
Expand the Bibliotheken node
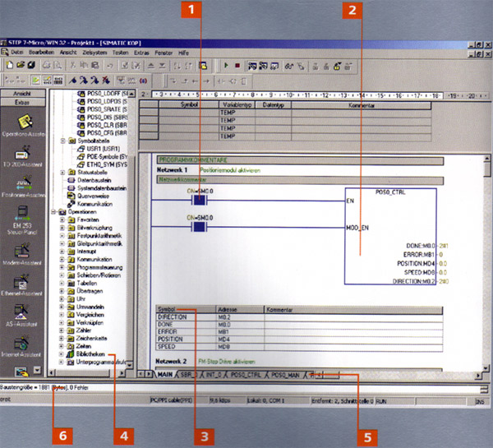pyautogui.click(x=62, y=354)
